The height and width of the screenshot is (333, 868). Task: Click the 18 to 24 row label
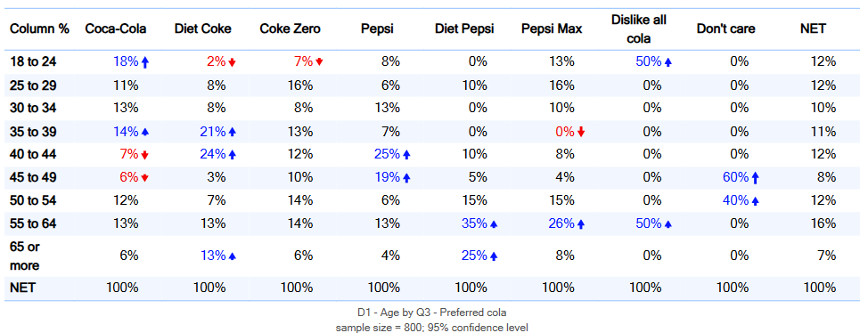[x=33, y=62]
